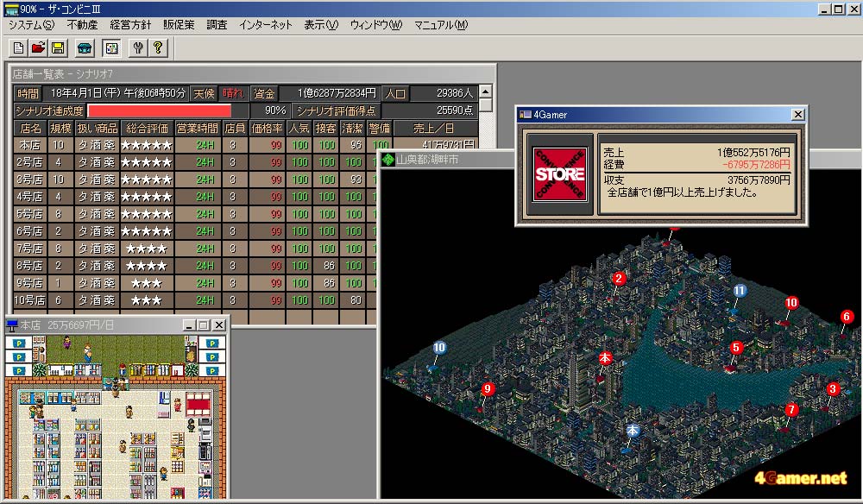
Task: Select the 5号店 row in the store list
Action: pos(173,214)
